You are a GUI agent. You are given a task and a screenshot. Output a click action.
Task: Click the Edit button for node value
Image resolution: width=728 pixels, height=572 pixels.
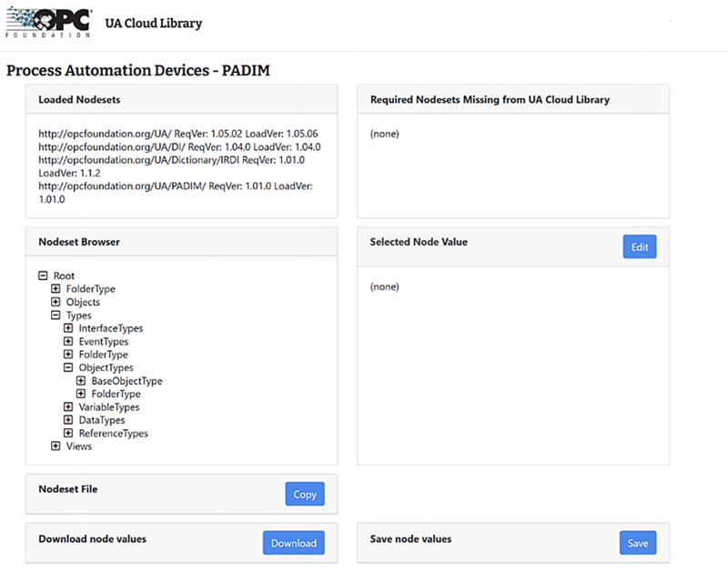tap(639, 246)
